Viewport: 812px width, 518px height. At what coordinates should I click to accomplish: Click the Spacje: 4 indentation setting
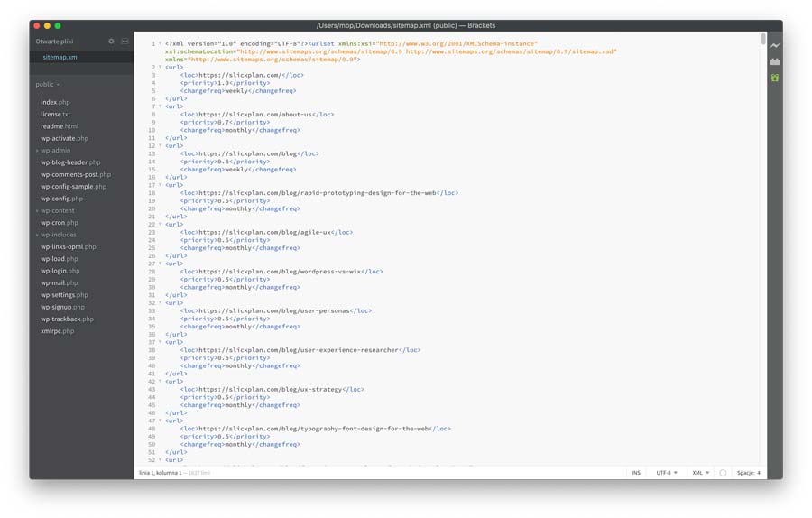[749, 472]
